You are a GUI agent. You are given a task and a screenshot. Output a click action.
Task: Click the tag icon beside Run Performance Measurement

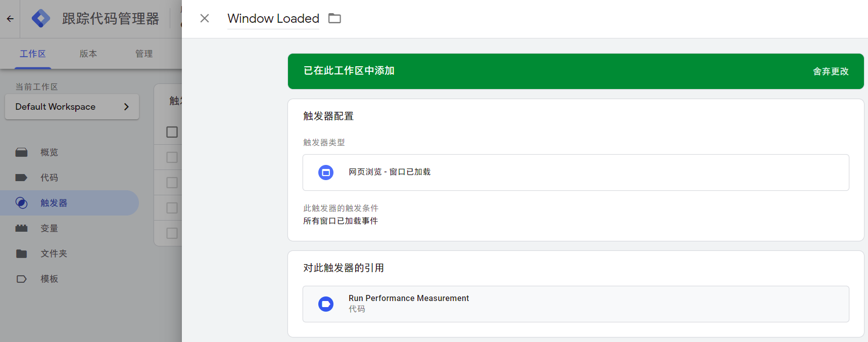(326, 304)
